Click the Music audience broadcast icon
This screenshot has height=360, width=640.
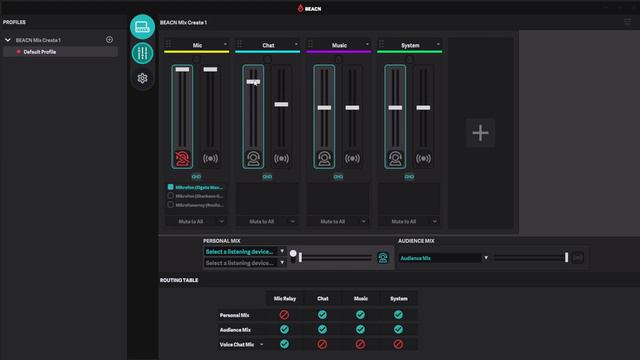tap(352, 158)
